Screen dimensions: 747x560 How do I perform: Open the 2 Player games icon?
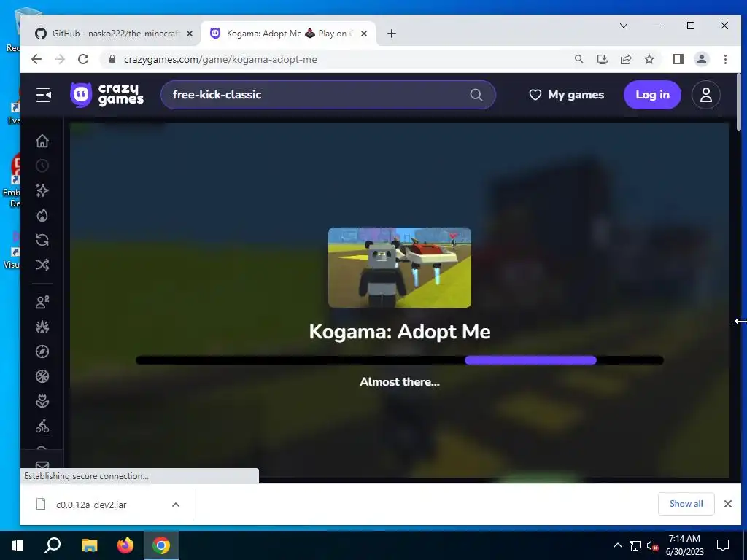click(x=42, y=302)
